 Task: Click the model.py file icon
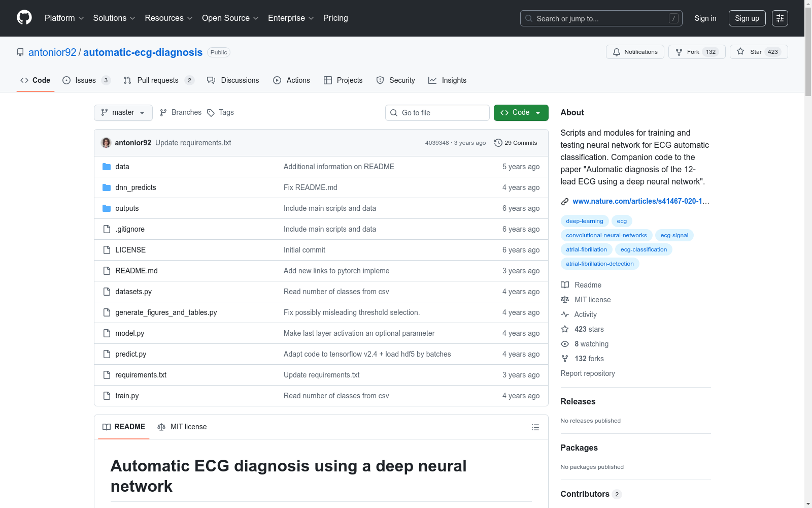point(107,333)
